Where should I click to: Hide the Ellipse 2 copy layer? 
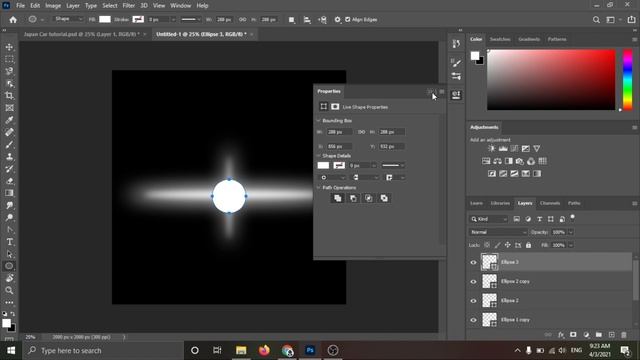click(x=473, y=282)
